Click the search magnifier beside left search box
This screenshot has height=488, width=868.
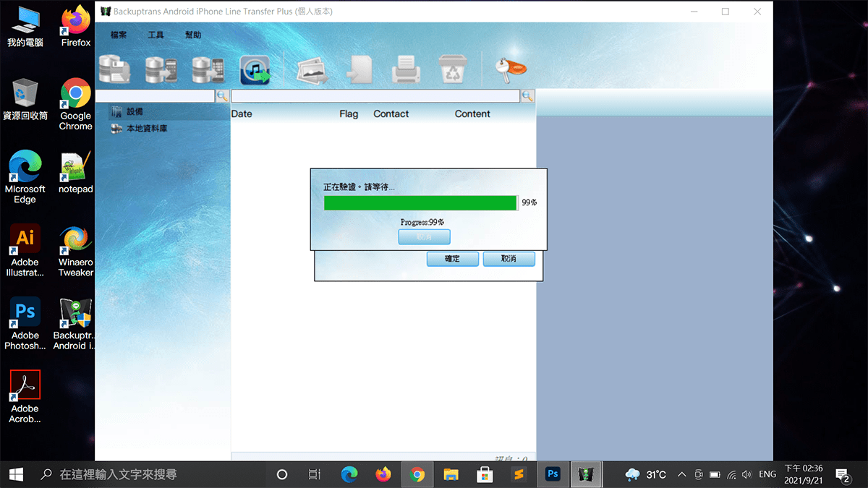click(222, 96)
